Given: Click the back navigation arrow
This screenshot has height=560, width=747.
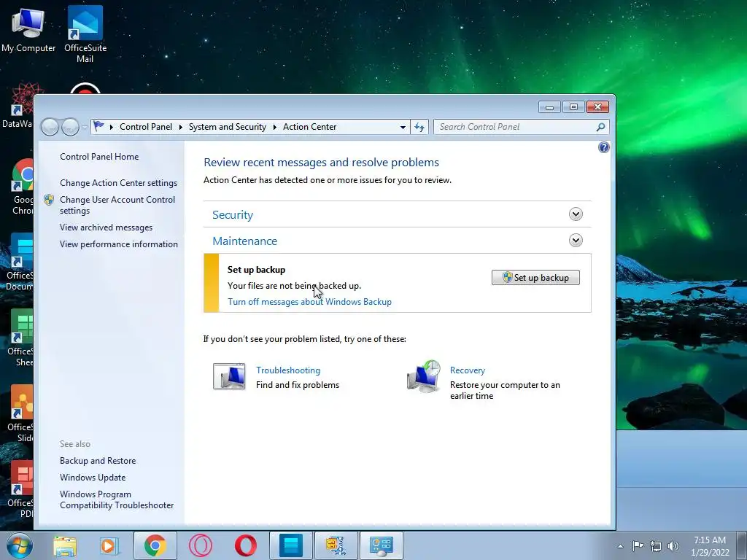Looking at the screenshot, I should 50,127.
